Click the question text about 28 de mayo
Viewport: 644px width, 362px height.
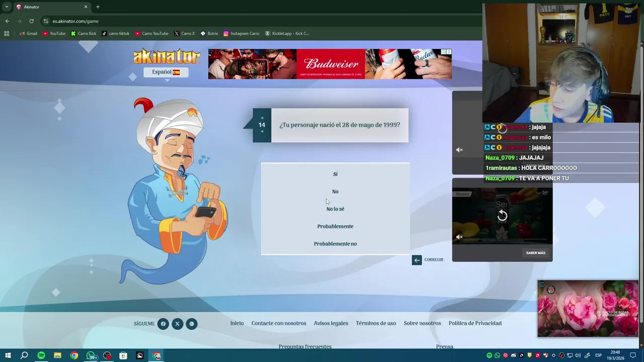point(340,125)
